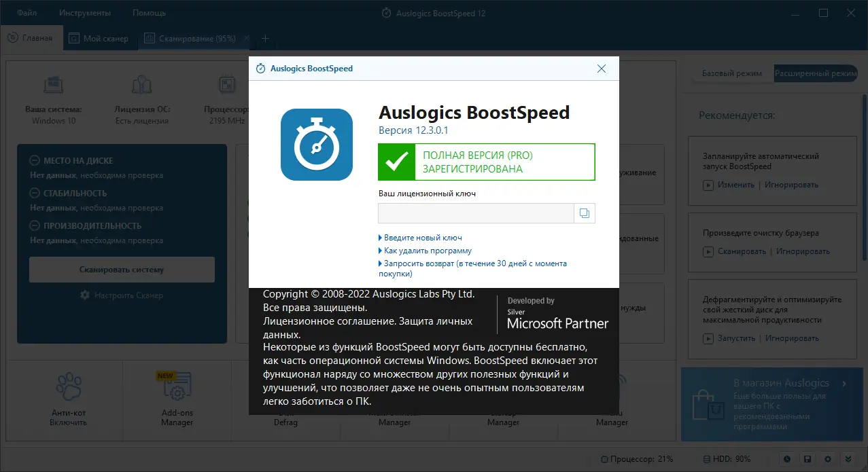This screenshot has height=472, width=868.
Task: Click 'Версия 12.3.0.1' text
Action: click(x=413, y=130)
